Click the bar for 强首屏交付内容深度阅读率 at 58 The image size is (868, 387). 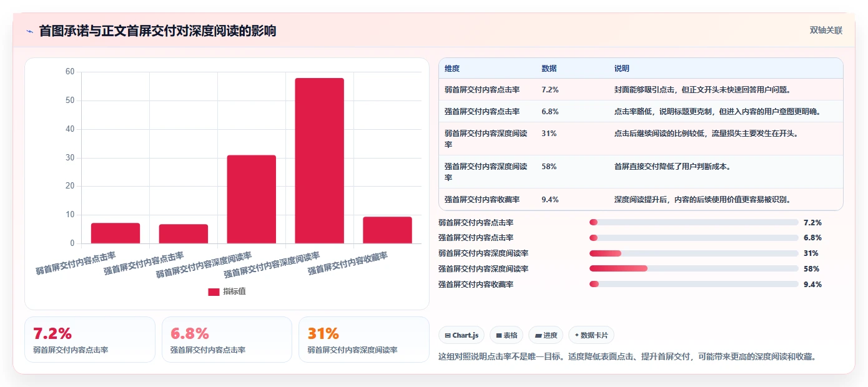320,160
